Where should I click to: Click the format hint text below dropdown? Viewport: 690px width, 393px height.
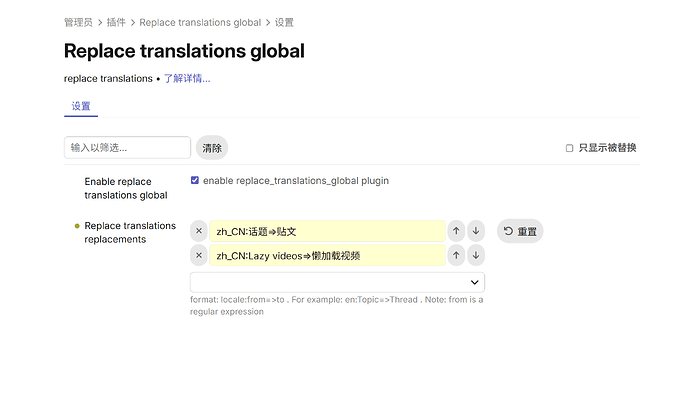337,305
